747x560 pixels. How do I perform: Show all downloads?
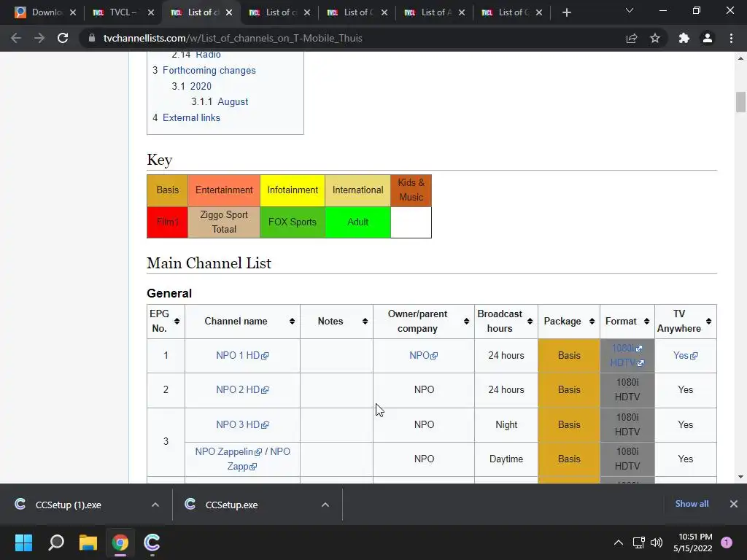click(x=692, y=504)
